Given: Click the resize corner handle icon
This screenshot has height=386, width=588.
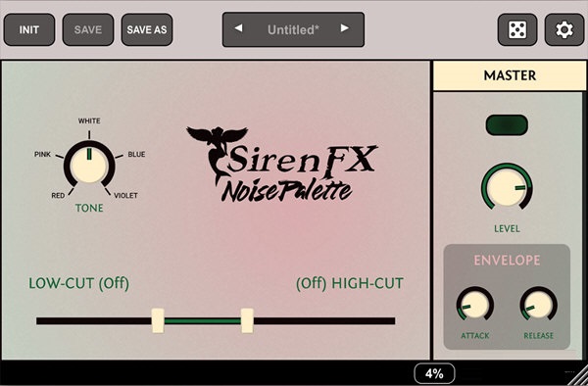Looking at the screenshot, I should point(578,376).
